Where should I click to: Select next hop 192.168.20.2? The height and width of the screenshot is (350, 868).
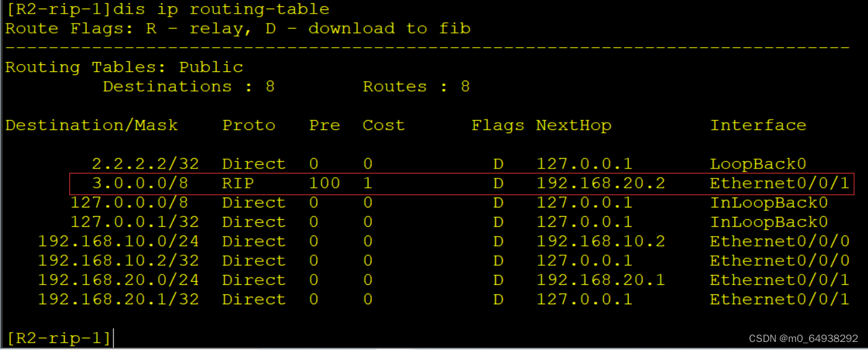click(601, 183)
